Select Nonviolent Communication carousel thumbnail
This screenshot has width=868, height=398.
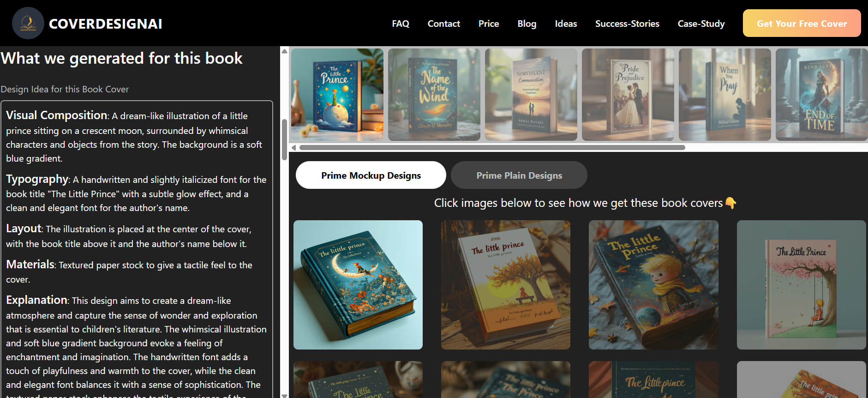(531, 95)
